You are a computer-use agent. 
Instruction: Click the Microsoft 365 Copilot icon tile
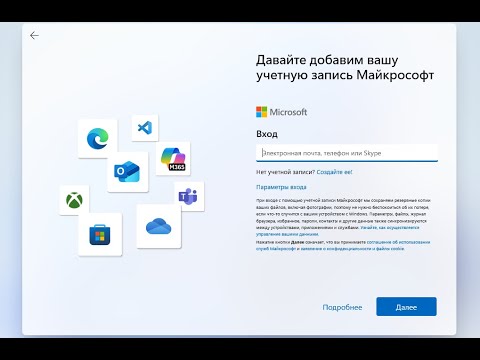click(173, 159)
